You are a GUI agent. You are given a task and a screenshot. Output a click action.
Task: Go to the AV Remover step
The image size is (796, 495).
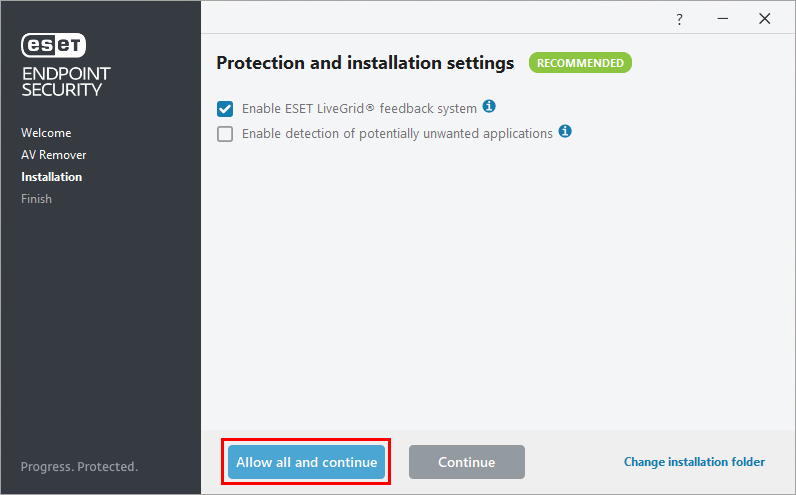(54, 155)
